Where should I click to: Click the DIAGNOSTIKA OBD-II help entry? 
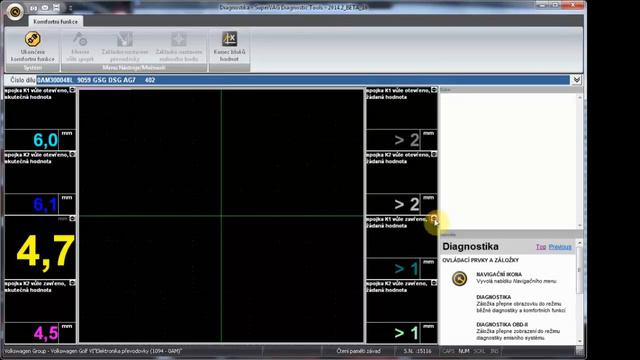point(502,324)
